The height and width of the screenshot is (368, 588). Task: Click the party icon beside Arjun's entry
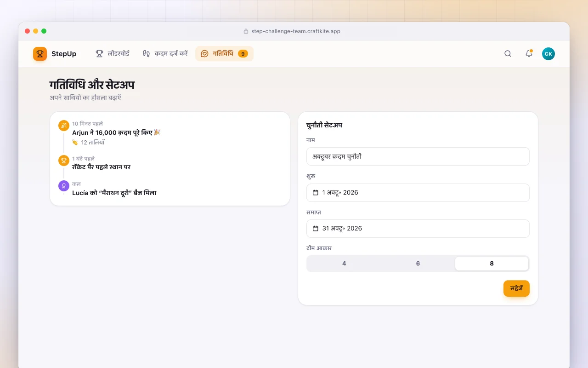pyautogui.click(x=64, y=126)
